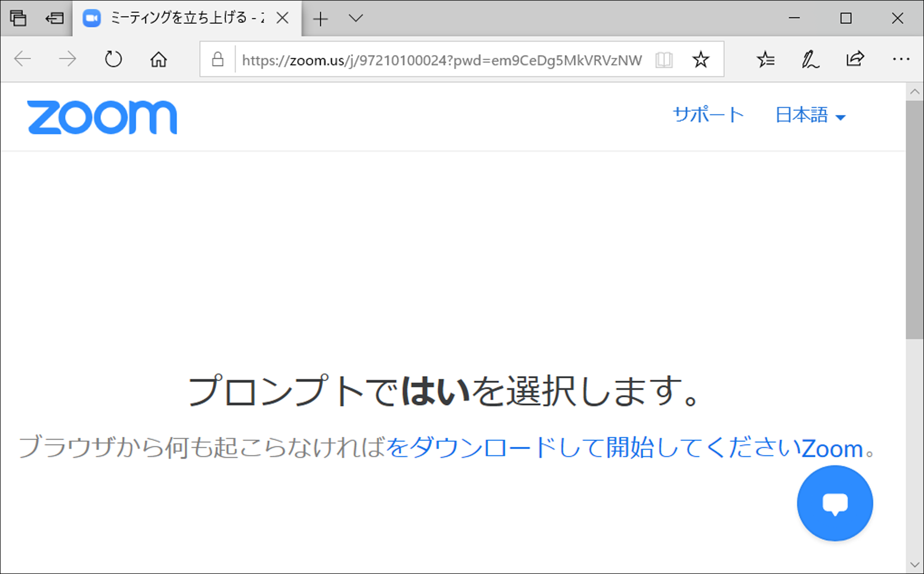Open the サポート link

[708, 115]
